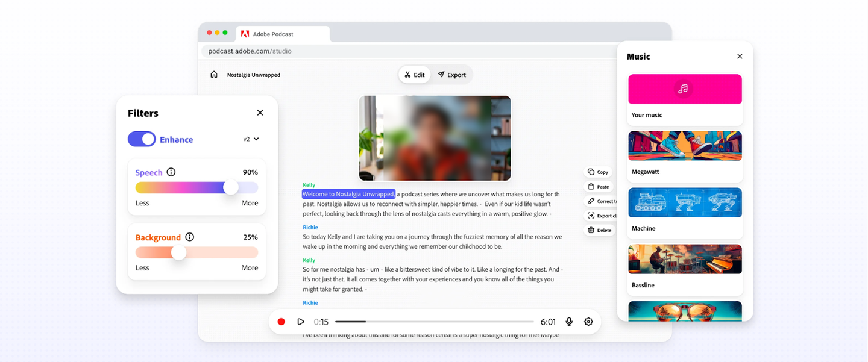This screenshot has height=362, width=868.
Task: Click the Speech info icon
Action: tap(171, 172)
